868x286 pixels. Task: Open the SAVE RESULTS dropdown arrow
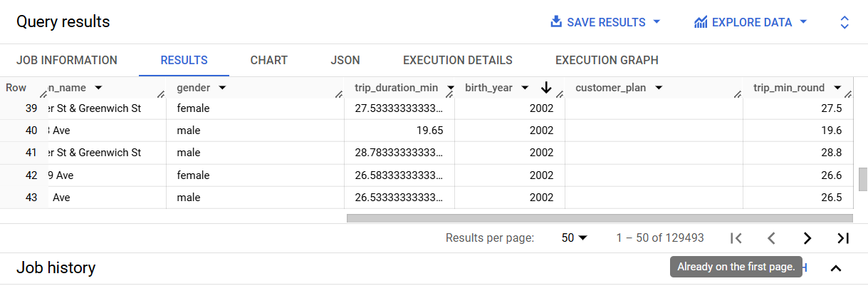(x=657, y=22)
